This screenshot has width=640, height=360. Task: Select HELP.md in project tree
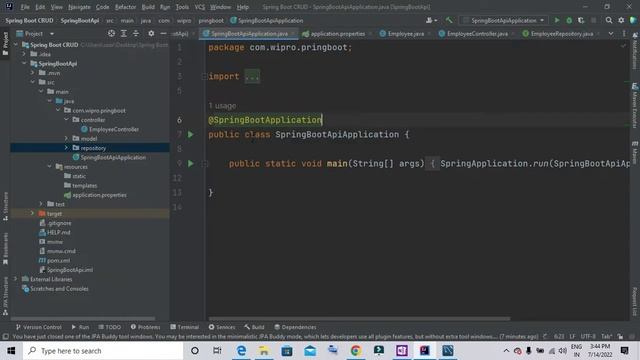point(58,232)
